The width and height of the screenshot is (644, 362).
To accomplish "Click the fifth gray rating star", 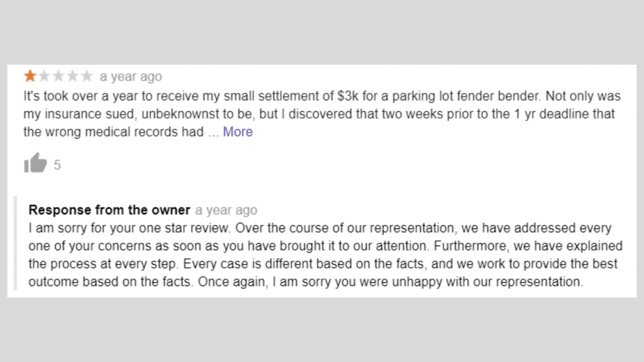I will pyautogui.click(x=87, y=77).
